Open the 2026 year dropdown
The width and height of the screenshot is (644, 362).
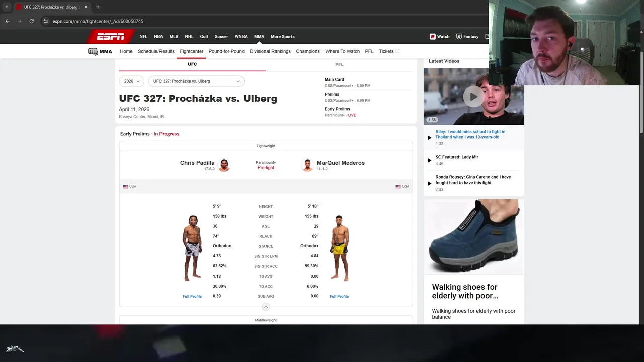pyautogui.click(x=132, y=81)
